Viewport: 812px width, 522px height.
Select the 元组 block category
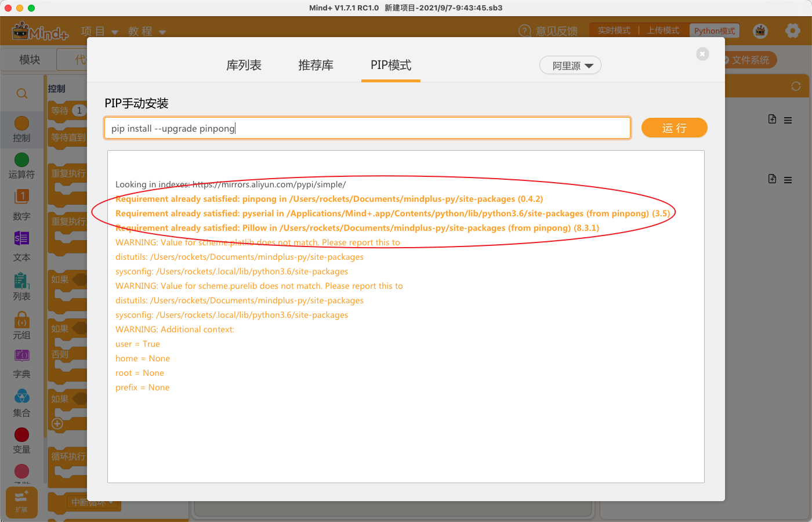(x=21, y=325)
